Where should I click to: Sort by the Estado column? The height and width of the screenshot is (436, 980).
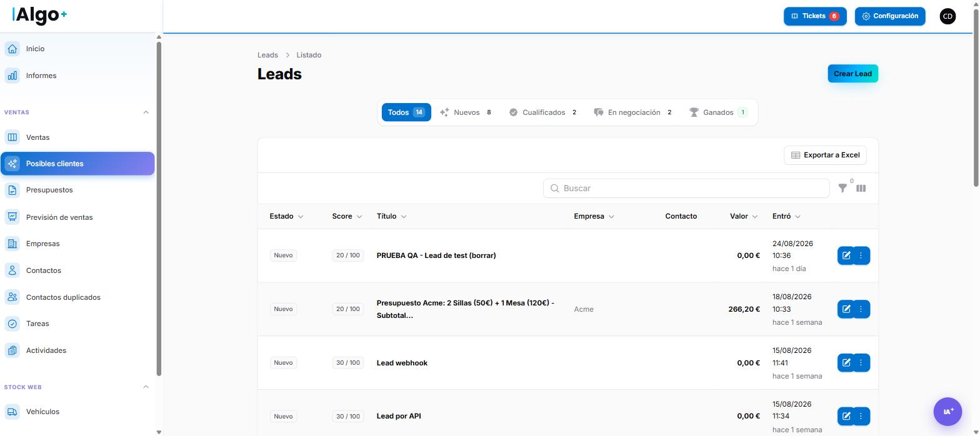click(286, 216)
